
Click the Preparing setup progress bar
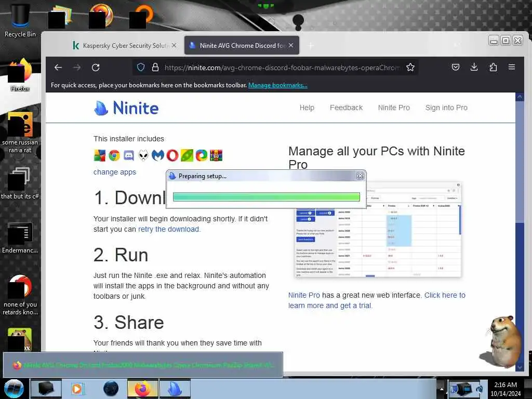pos(267,197)
